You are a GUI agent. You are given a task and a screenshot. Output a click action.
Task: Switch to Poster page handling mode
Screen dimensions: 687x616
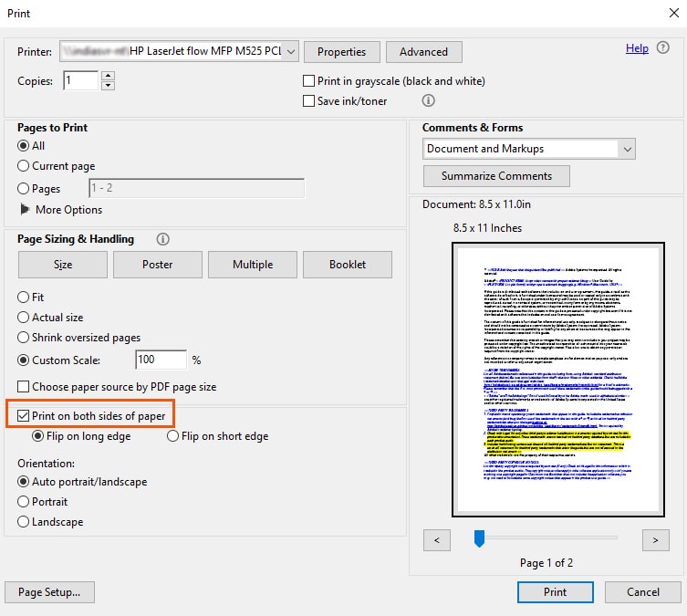pos(158,265)
